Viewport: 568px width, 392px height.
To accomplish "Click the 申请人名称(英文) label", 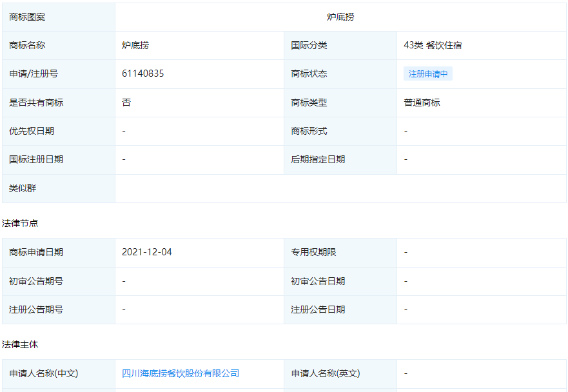I will click(326, 373).
